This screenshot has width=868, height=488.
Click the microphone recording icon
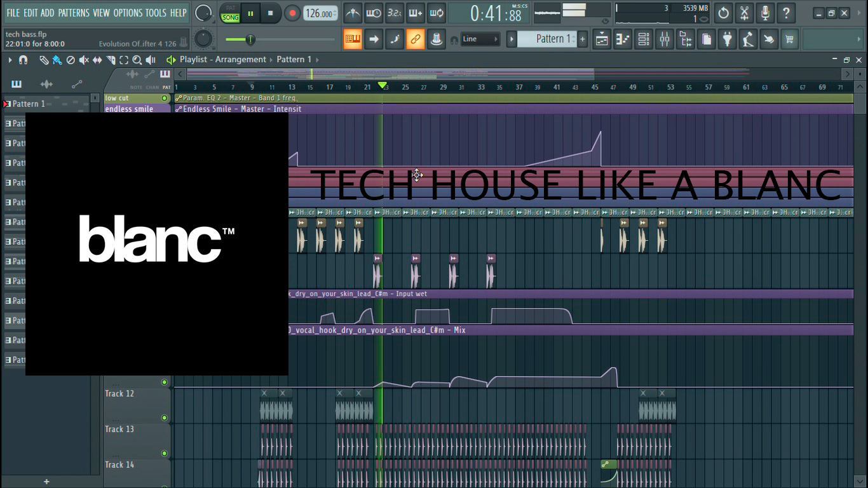[x=765, y=13]
